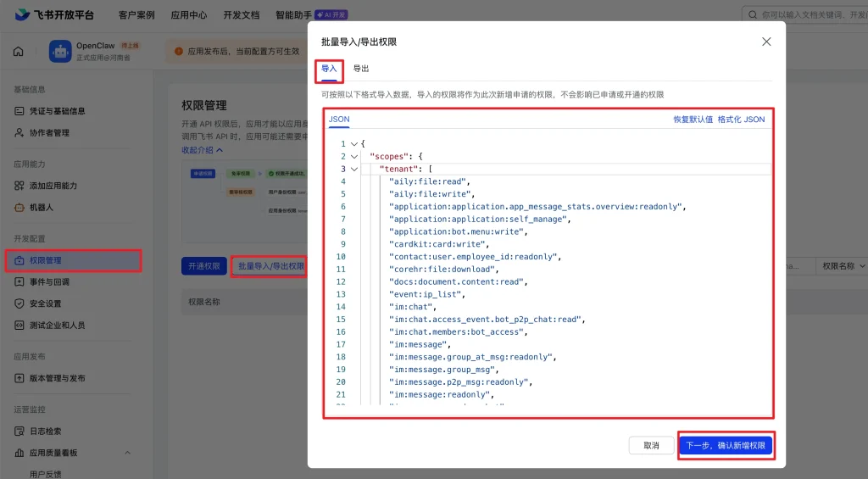Open 用户反馈 in the sidebar
The image size is (868, 479).
pos(46,474)
